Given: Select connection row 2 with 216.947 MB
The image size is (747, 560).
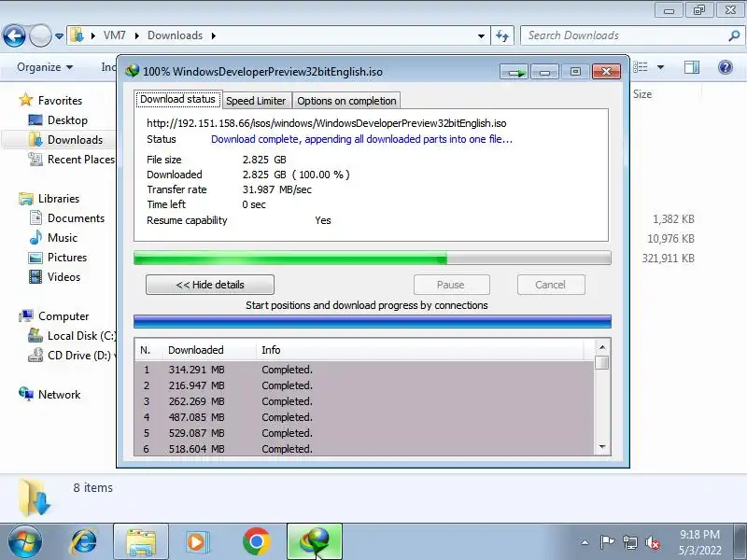Looking at the screenshot, I should [x=364, y=385].
